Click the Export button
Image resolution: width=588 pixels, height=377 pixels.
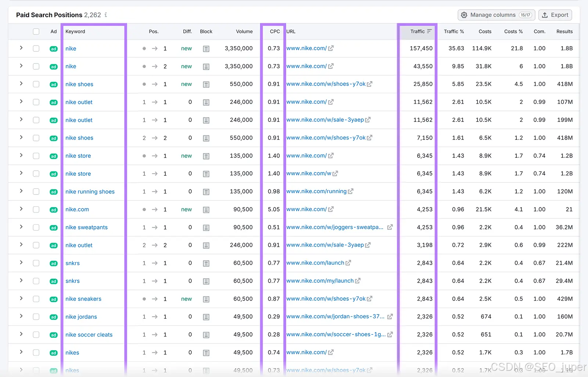555,15
